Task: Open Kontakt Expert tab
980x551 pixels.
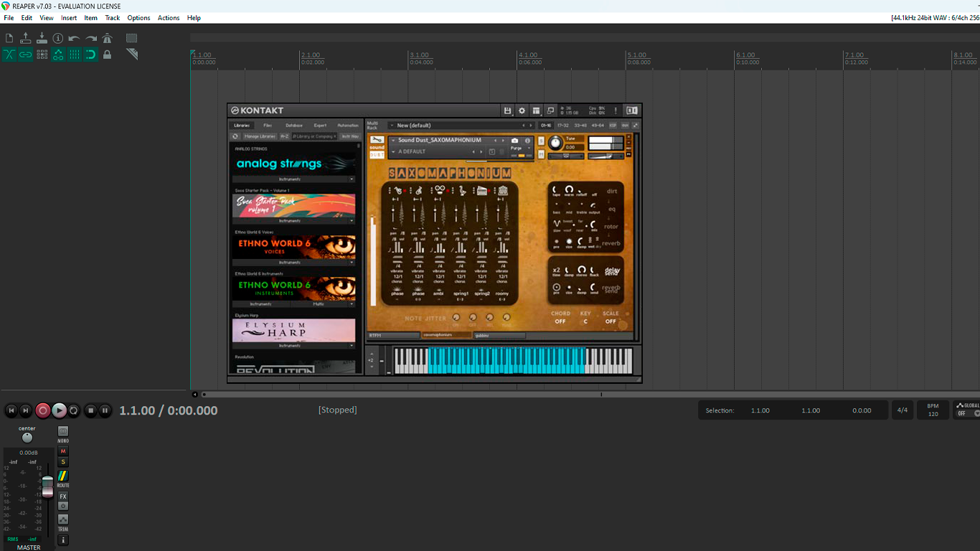Action: tap(320, 126)
